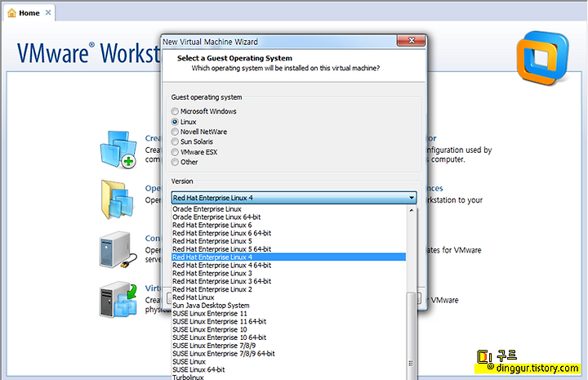This screenshot has width=588, height=380.
Task: Click the Connect to Remote Server computer icon
Action: pos(118,250)
